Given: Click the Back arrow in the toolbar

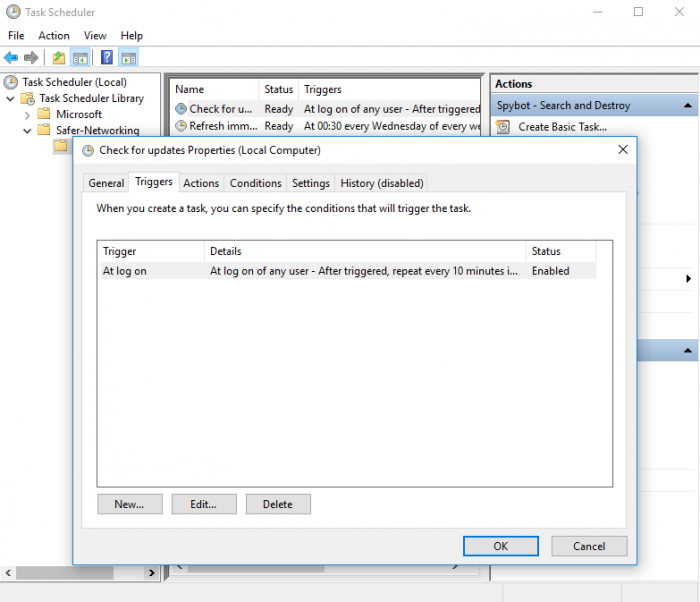Looking at the screenshot, I should pos(11,58).
